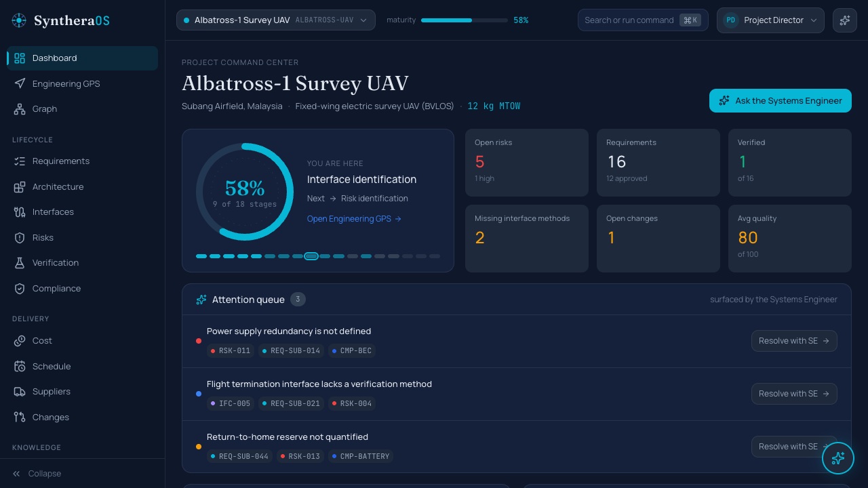The image size is (868, 488).
Task: Open Engineering GPS page
Action: (x=82, y=84)
